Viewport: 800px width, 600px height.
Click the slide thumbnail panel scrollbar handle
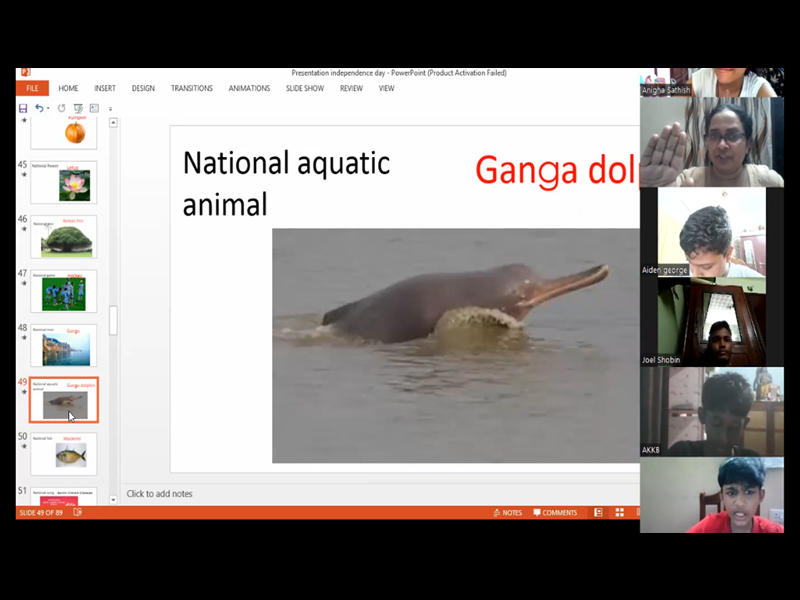[113, 320]
